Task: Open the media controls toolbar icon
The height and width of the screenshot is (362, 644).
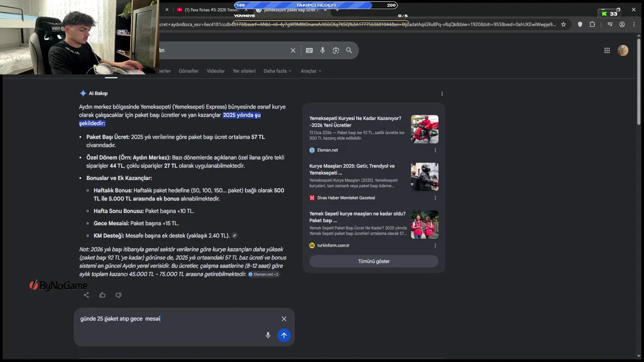Action: 610,24
